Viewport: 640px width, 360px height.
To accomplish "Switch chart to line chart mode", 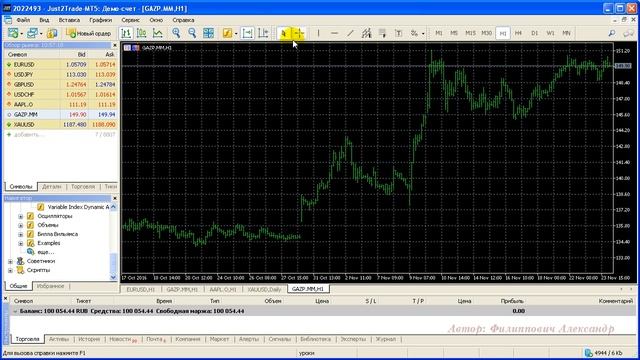I will point(158,33).
